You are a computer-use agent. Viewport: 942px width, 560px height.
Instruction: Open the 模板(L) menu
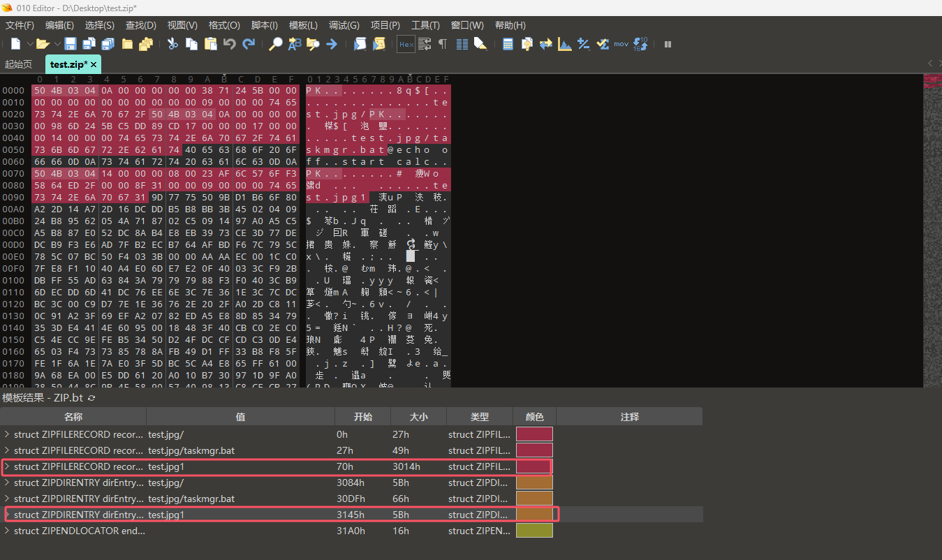303,25
